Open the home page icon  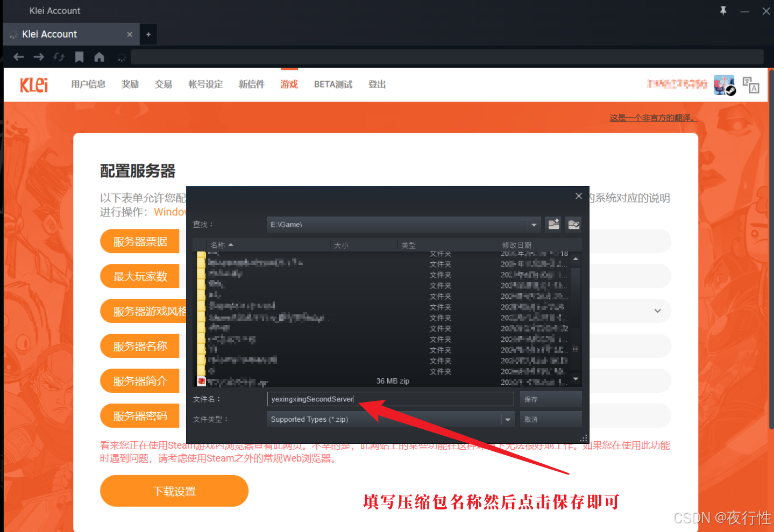point(100,56)
